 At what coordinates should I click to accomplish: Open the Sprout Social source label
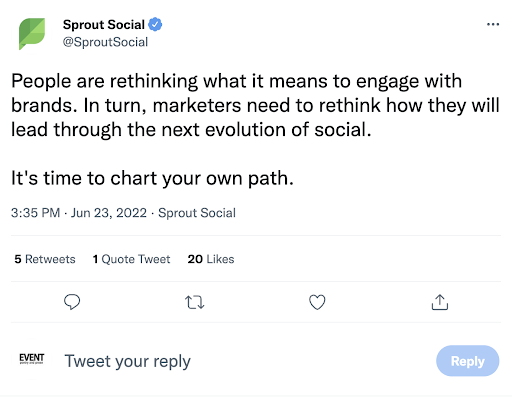click(x=197, y=213)
